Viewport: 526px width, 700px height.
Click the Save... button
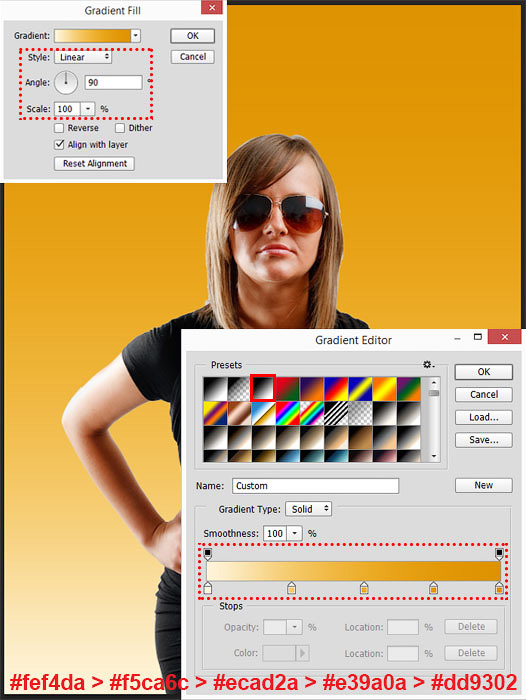click(484, 440)
